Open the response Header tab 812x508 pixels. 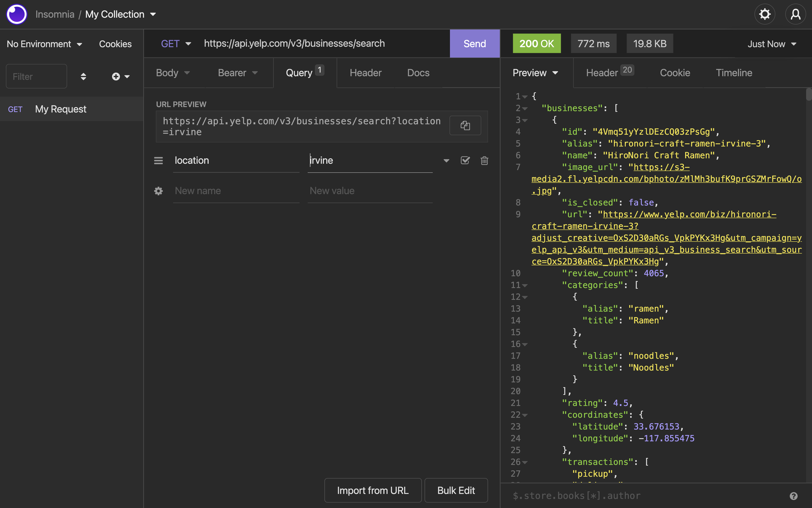pyautogui.click(x=610, y=73)
